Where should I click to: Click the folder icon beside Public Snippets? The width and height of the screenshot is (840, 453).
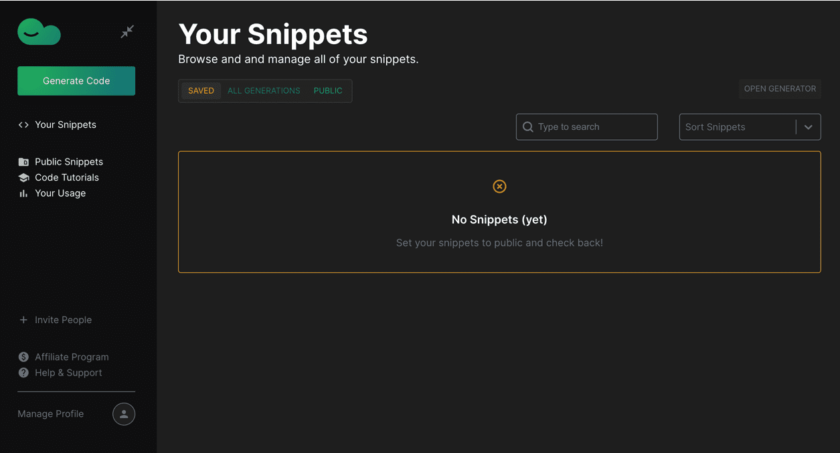23,162
